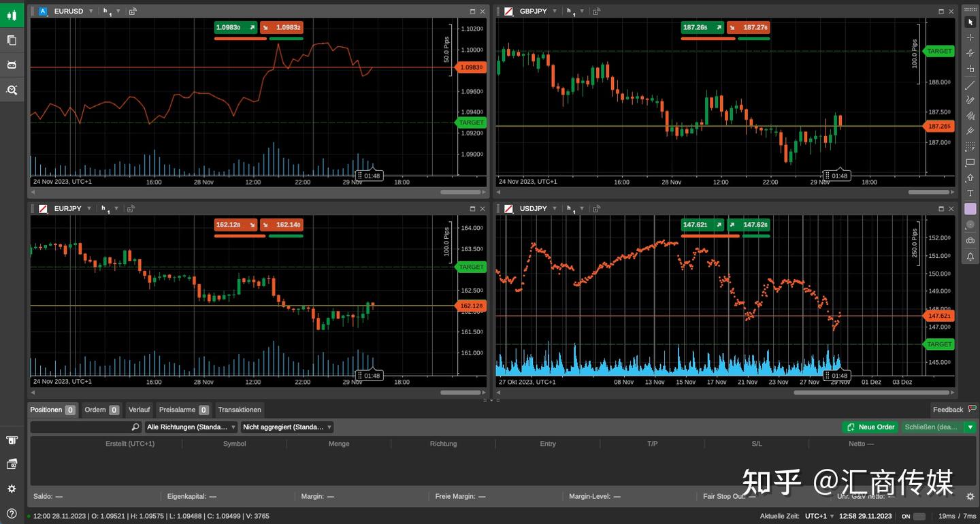Detach the USDJPY chart with popup icon
Viewport: 980px width, 524px height.
596,208
